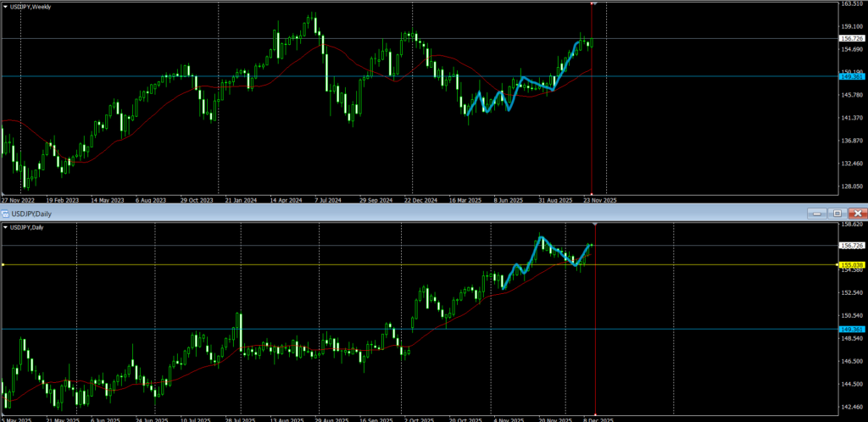Click the chart shift triangle atop Weekly chart
Image resolution: width=868 pixels, height=422 pixels.
593,3
